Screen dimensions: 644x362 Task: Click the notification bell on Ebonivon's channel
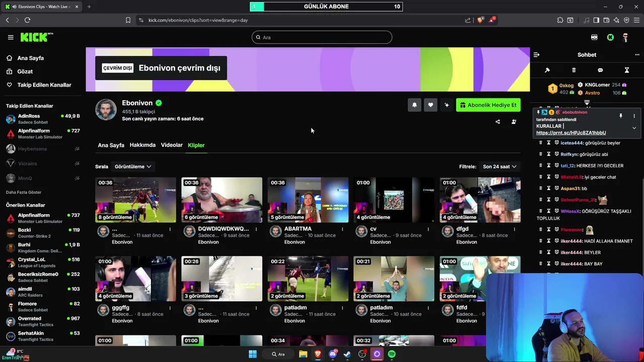coord(415,105)
